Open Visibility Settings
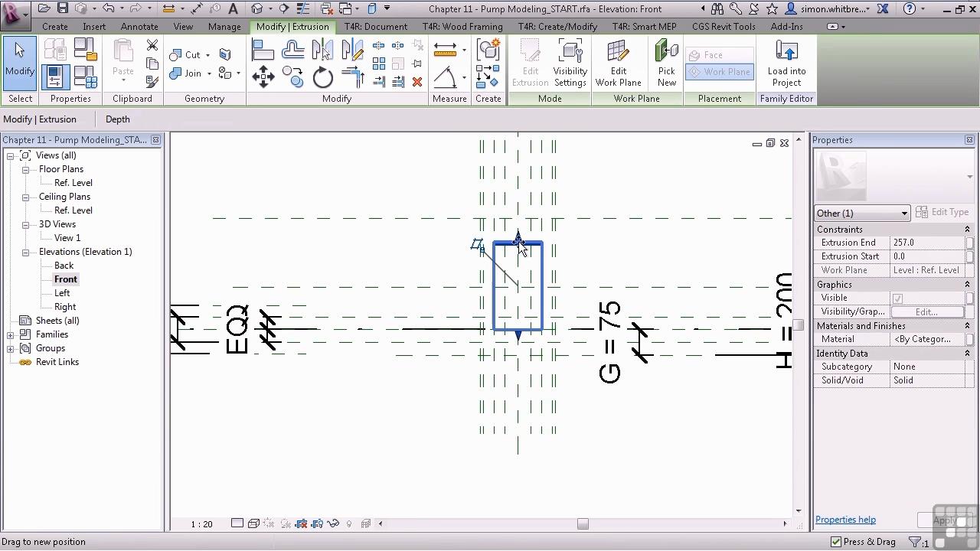980x551 pixels. click(x=570, y=64)
